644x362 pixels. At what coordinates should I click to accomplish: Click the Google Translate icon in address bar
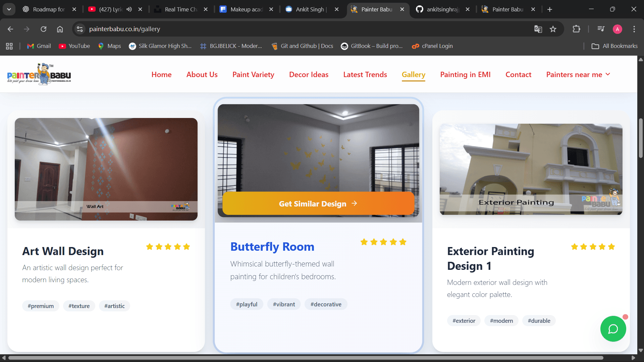[538, 29]
